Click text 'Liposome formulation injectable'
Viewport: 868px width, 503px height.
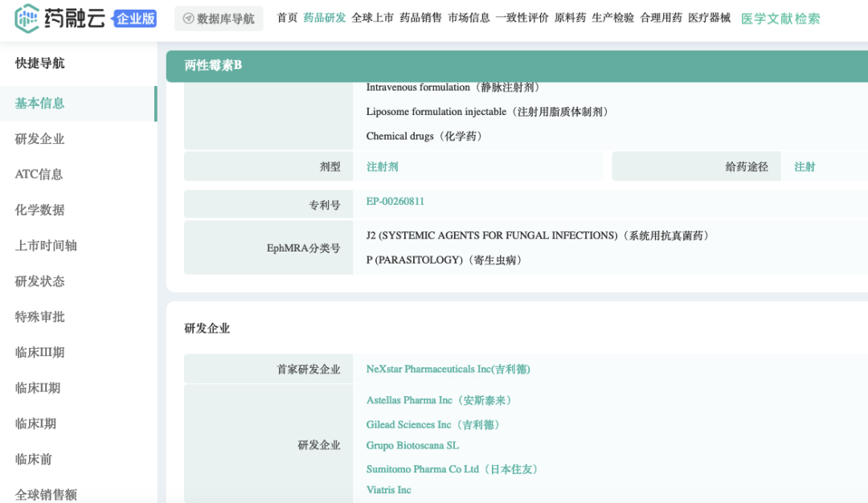(x=436, y=112)
